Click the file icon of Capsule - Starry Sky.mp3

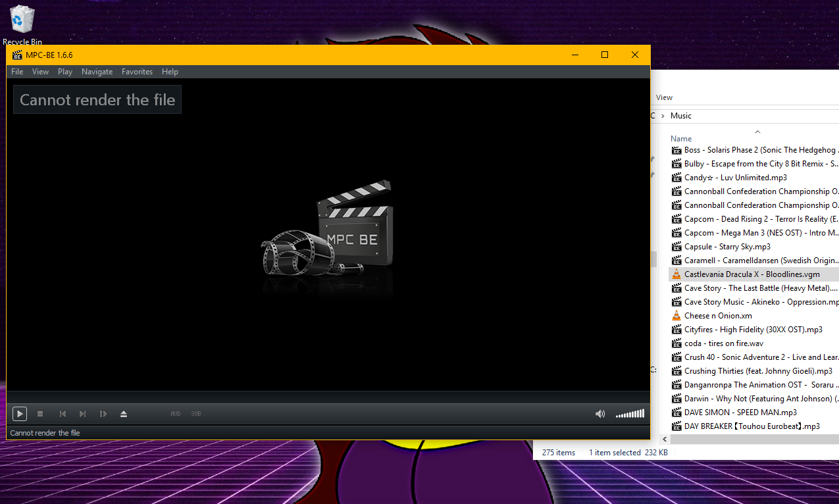point(676,247)
